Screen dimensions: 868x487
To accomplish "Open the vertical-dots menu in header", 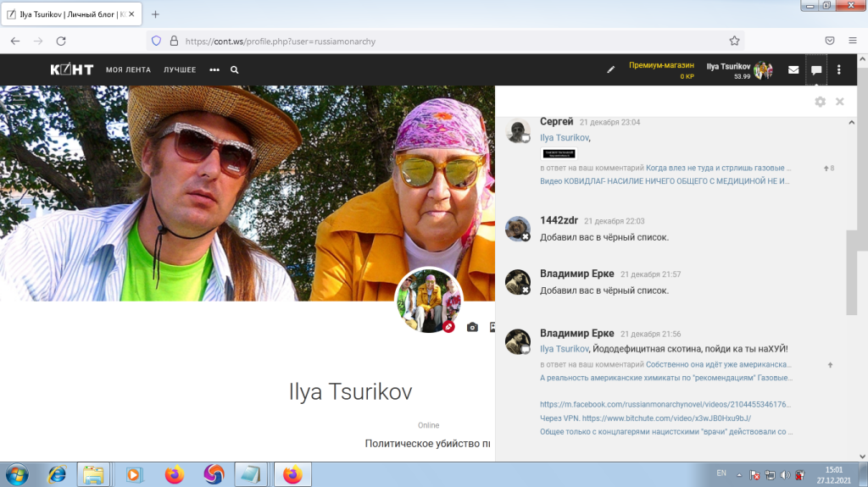I will (x=839, y=70).
